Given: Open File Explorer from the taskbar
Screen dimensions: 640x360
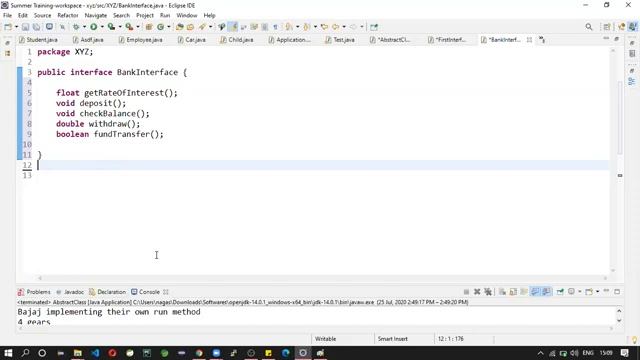Looking at the screenshot, I should (x=78, y=353).
